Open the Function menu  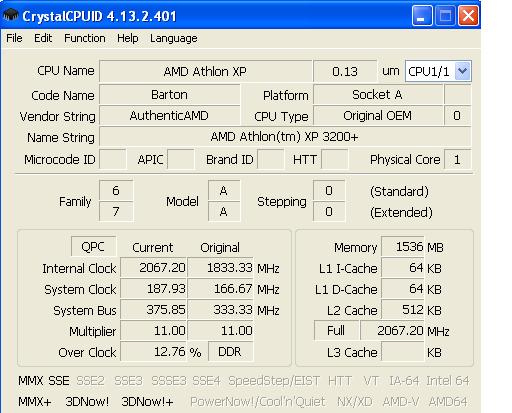(x=85, y=38)
